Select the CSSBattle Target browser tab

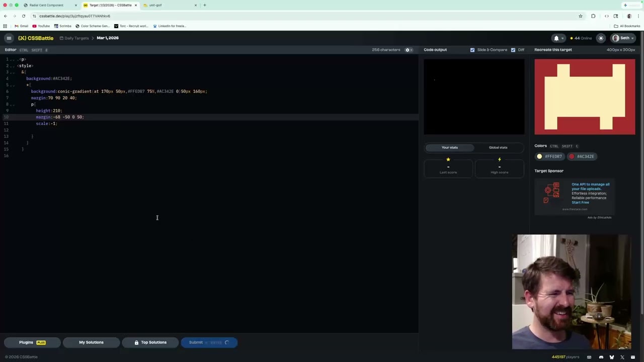(110, 5)
